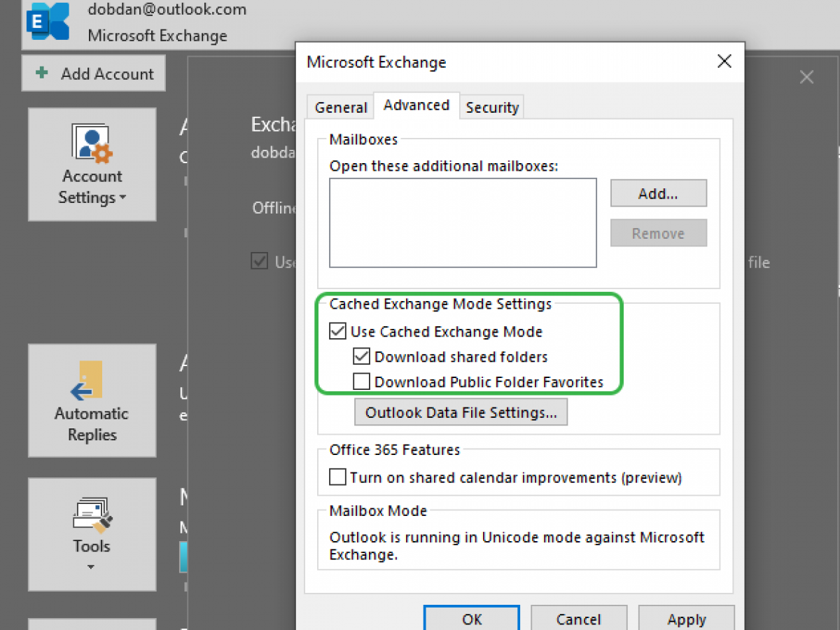Click the Remove mailbox button

click(658, 234)
